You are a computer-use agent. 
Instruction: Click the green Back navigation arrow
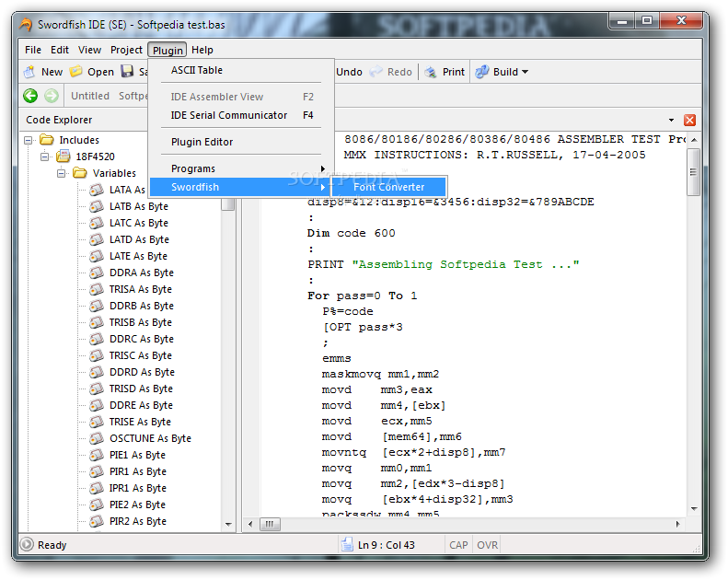click(30, 96)
